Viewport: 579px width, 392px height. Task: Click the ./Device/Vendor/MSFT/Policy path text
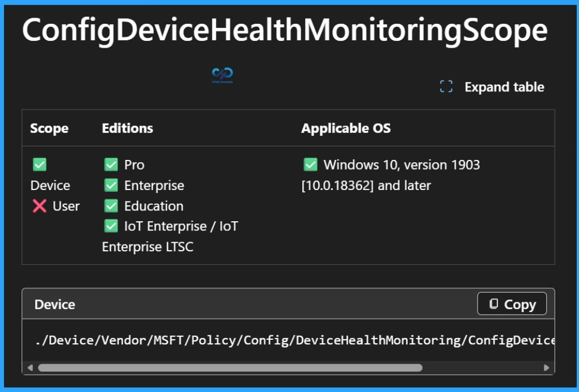[295, 340]
